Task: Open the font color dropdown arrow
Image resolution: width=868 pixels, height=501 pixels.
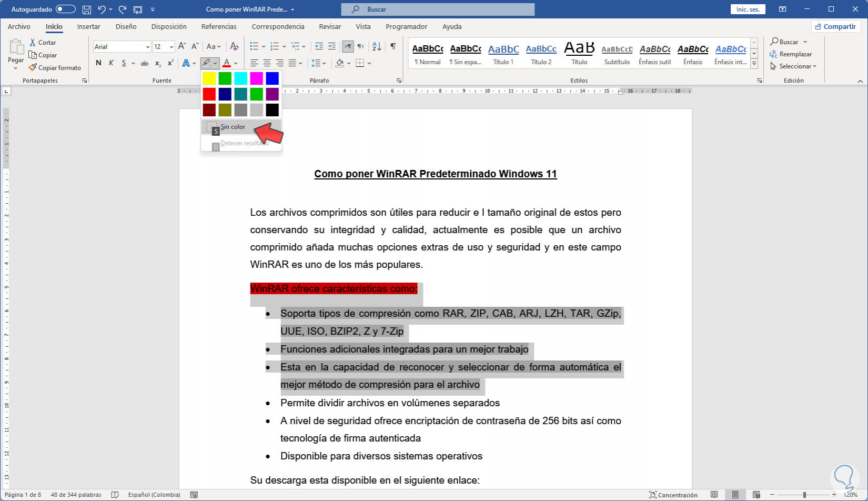Action: pos(236,63)
